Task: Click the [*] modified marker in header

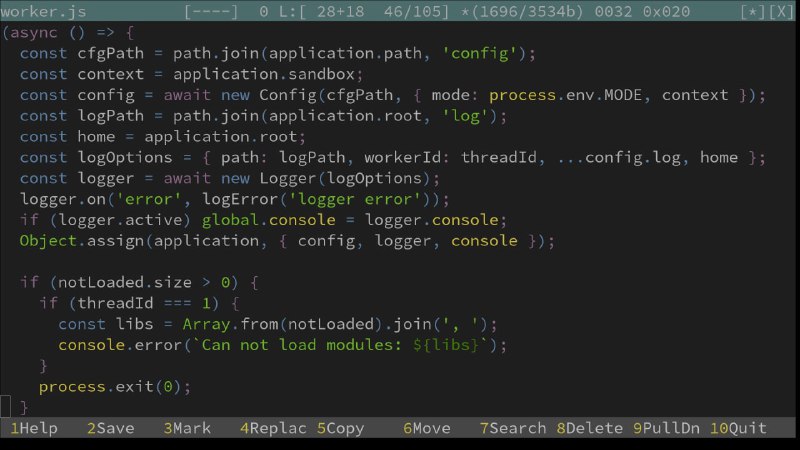Action: tap(753, 11)
